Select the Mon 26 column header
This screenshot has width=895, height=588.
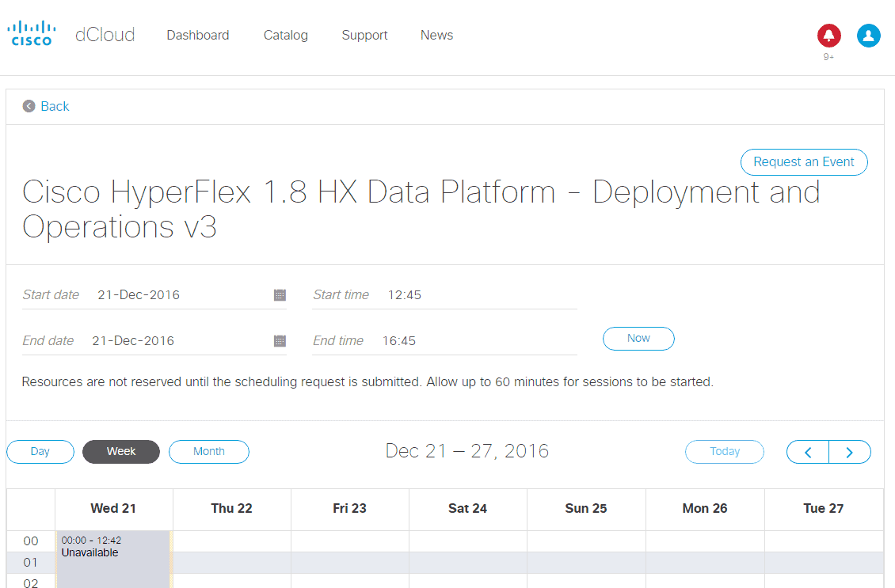[x=705, y=509]
